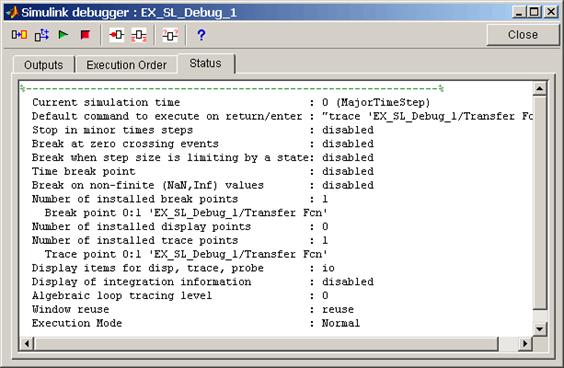Click the vertical scrollbar thumb
The image size is (564, 368).
540,202
